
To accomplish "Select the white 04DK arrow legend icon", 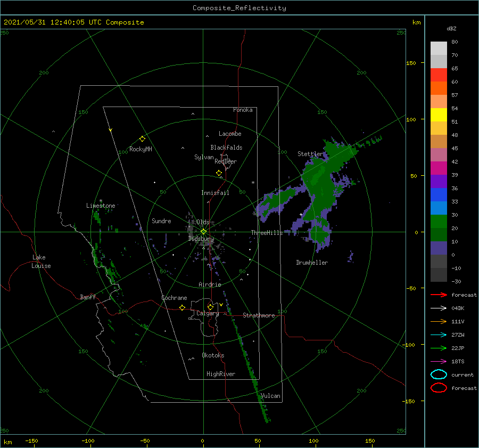I will click(439, 308).
